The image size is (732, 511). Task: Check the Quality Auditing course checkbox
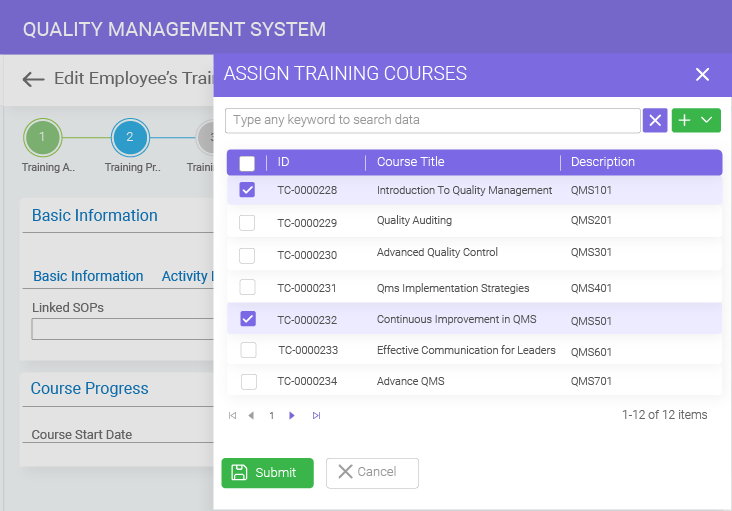247,223
